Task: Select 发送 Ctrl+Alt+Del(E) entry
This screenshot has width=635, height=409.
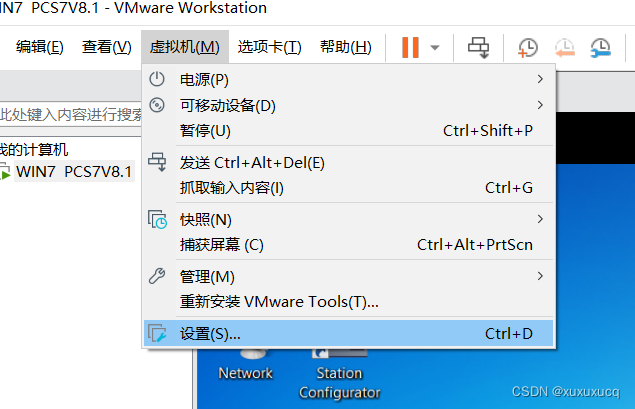Action: coord(349,163)
